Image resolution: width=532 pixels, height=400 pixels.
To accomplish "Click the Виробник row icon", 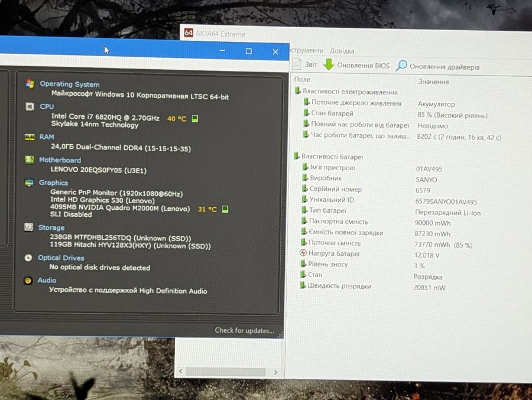I will coord(305,177).
